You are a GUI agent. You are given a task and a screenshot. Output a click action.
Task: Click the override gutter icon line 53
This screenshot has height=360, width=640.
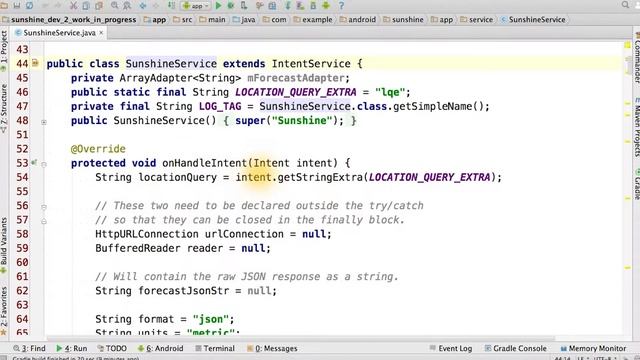[x=34, y=163]
